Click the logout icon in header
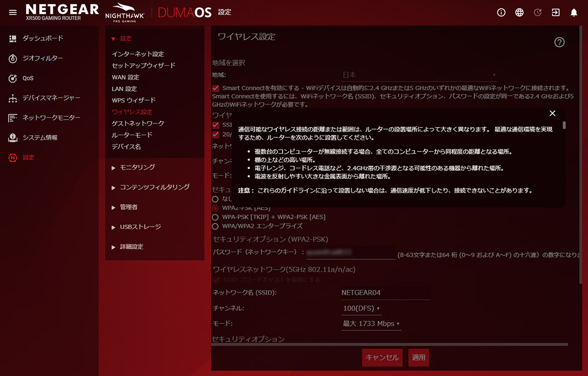588x376 pixels. [556, 13]
